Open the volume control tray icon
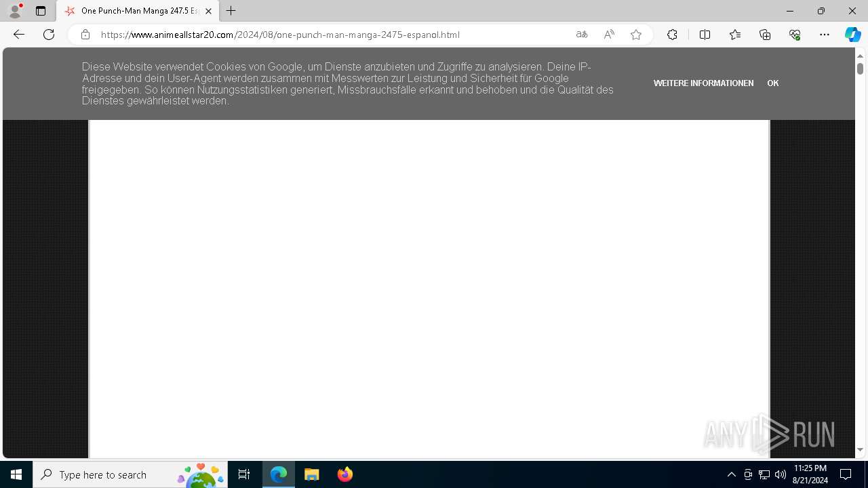 click(x=781, y=474)
